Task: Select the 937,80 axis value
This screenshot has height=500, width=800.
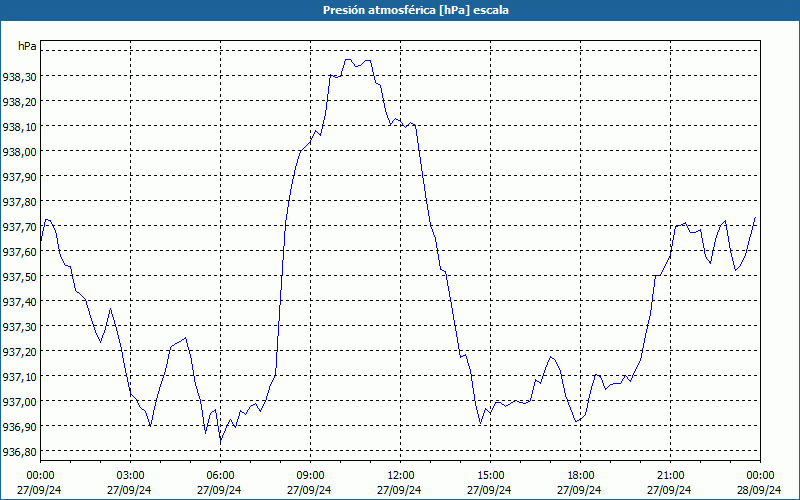Action: coord(19,202)
